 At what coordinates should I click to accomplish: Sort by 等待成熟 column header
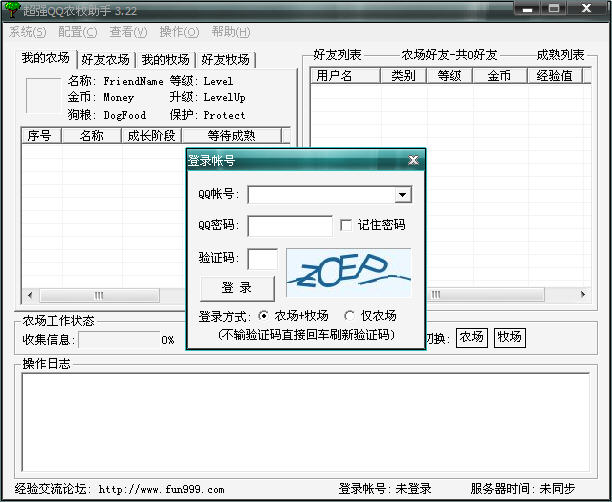(x=231, y=135)
